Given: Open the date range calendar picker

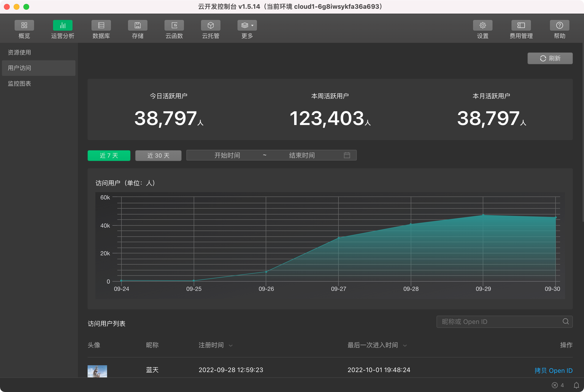Looking at the screenshot, I should coord(347,155).
